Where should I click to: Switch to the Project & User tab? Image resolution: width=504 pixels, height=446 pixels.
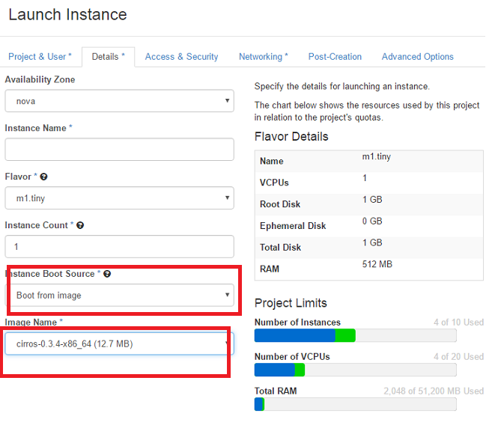pyautogui.click(x=40, y=57)
